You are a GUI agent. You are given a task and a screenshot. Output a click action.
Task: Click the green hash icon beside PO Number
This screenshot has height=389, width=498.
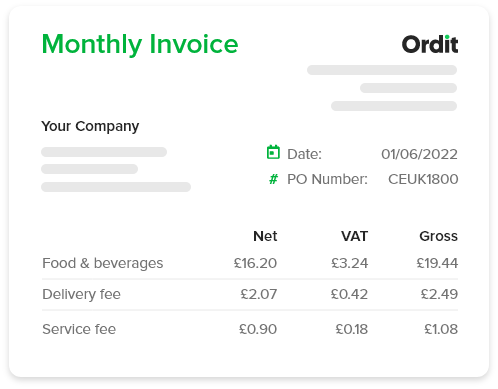pos(273,179)
